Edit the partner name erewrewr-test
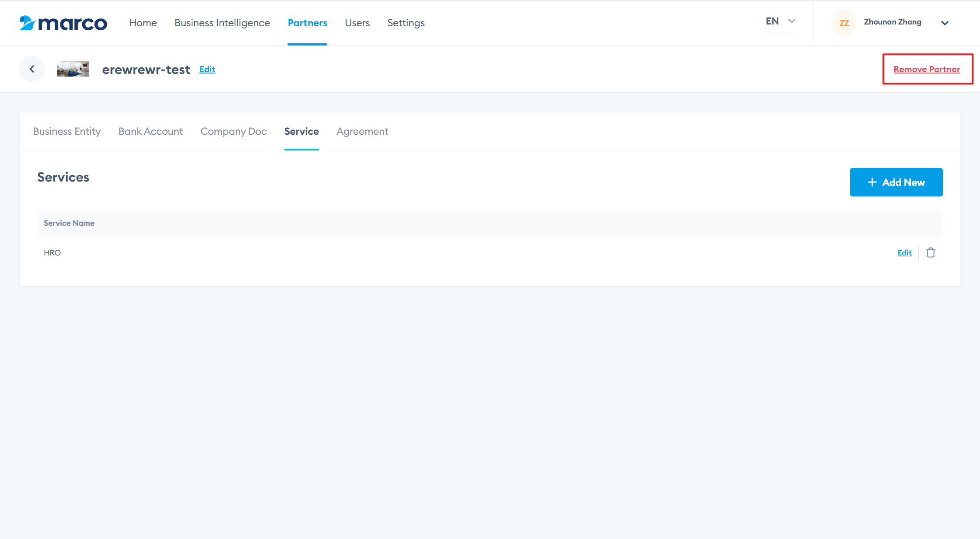The height and width of the screenshot is (539, 980). (207, 69)
